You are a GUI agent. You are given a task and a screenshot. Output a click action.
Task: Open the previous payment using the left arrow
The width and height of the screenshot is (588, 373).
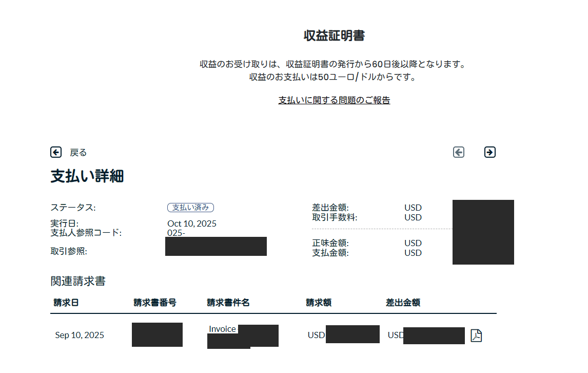point(458,152)
